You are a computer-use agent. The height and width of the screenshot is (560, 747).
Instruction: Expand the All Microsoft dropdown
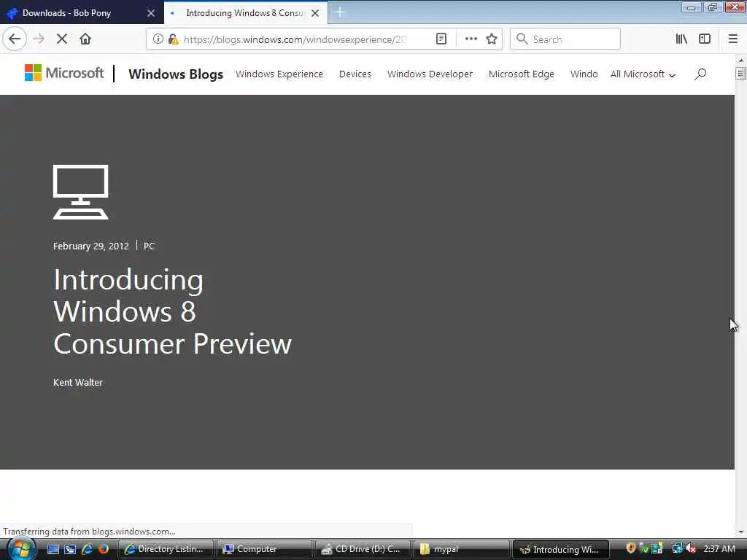tap(643, 74)
